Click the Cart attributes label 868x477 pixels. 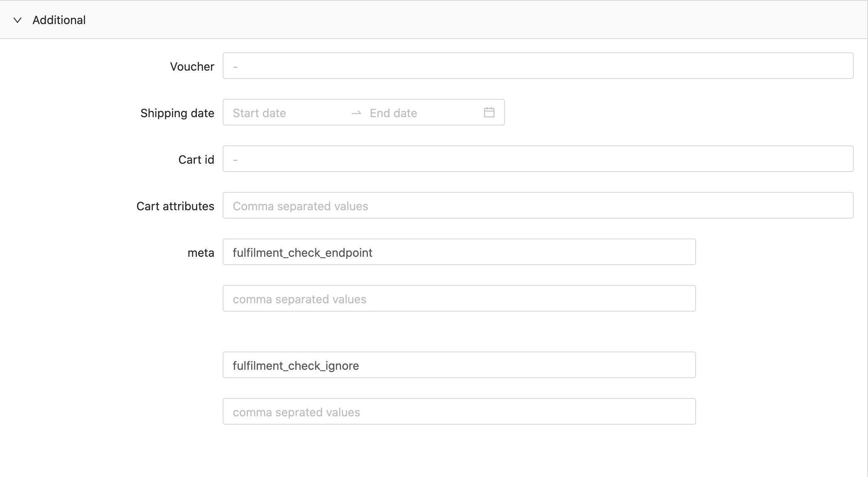coord(175,206)
